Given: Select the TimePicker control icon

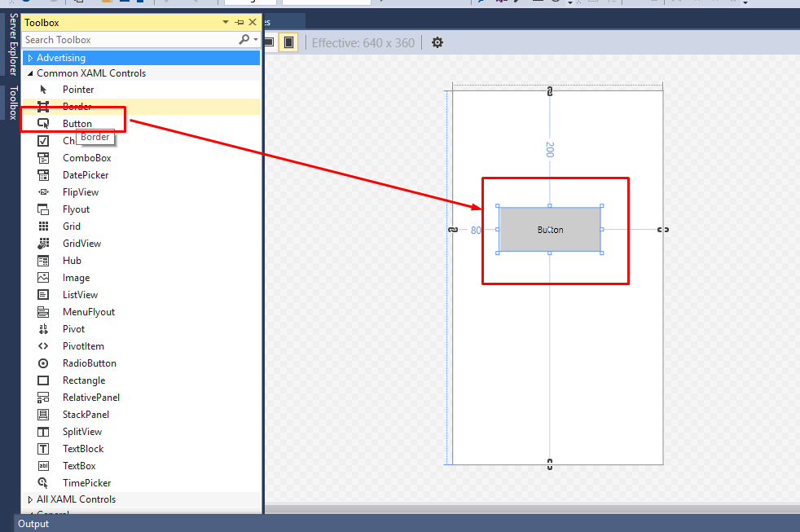Looking at the screenshot, I should [43, 482].
